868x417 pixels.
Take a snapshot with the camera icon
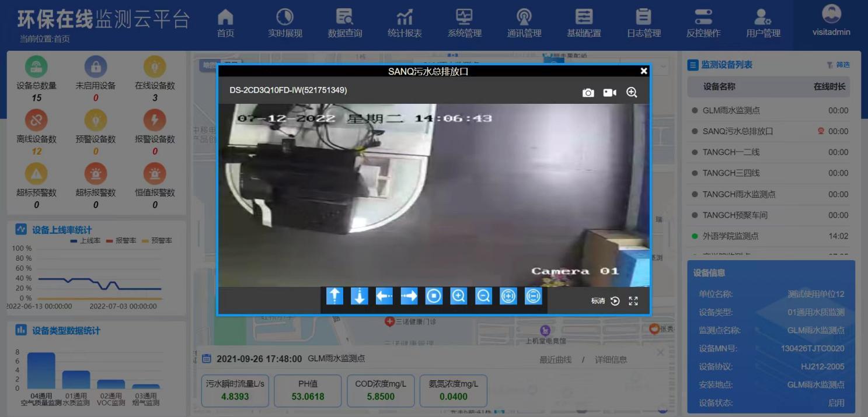588,93
